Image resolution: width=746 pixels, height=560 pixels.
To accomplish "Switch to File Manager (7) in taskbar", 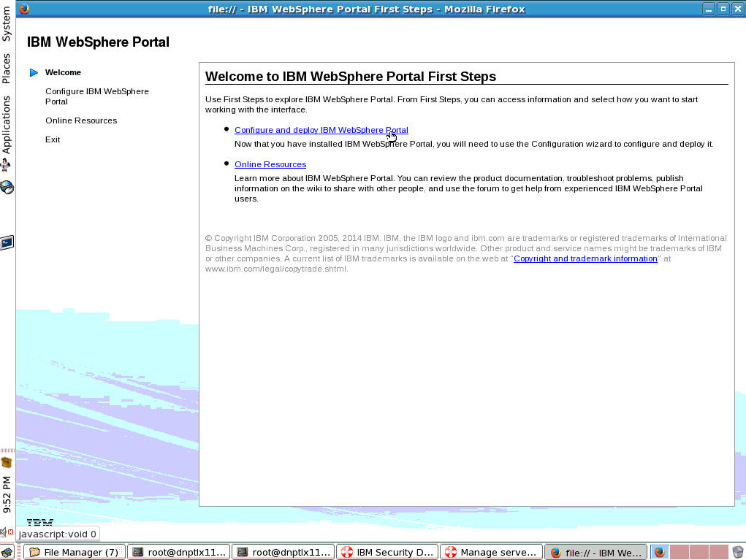I will coord(75,552).
